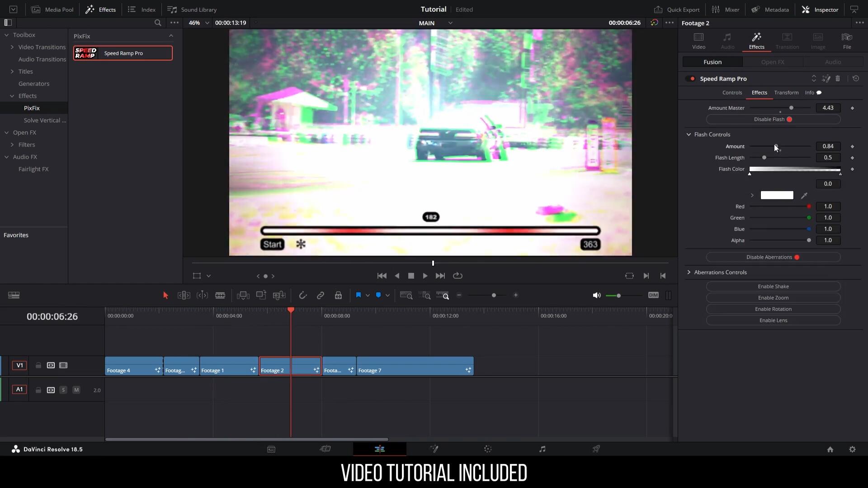Open the Fusion page icon
This screenshot has height=488, width=868.
[434, 449]
